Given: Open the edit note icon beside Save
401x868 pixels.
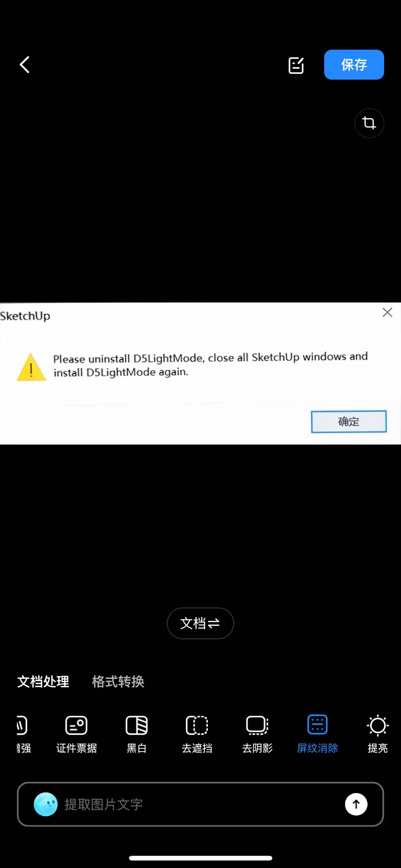Looking at the screenshot, I should 296,65.
